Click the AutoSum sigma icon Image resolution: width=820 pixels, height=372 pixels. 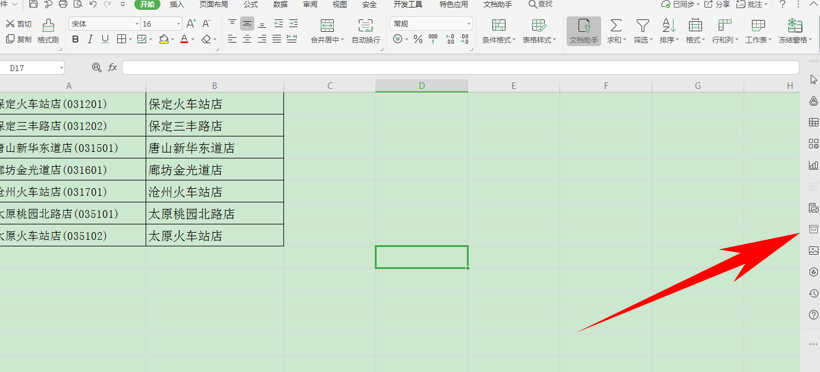616,25
